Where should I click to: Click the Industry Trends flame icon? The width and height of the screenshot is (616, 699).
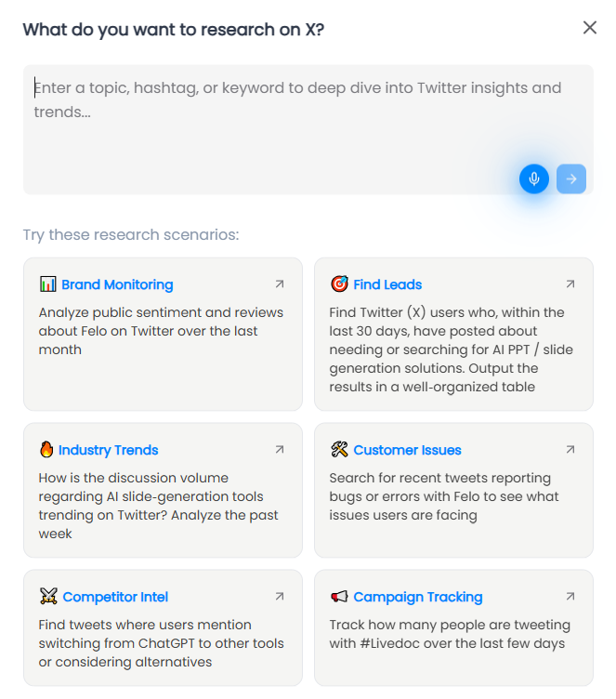(x=46, y=450)
